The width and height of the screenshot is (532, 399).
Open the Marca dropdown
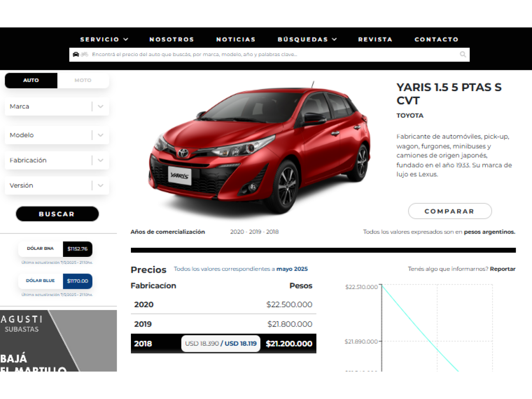click(57, 106)
